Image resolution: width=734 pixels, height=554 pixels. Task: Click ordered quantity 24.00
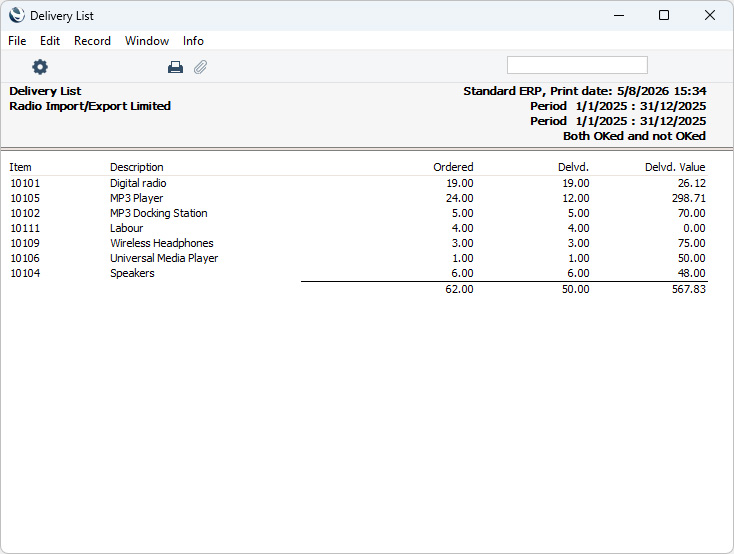[x=460, y=198]
